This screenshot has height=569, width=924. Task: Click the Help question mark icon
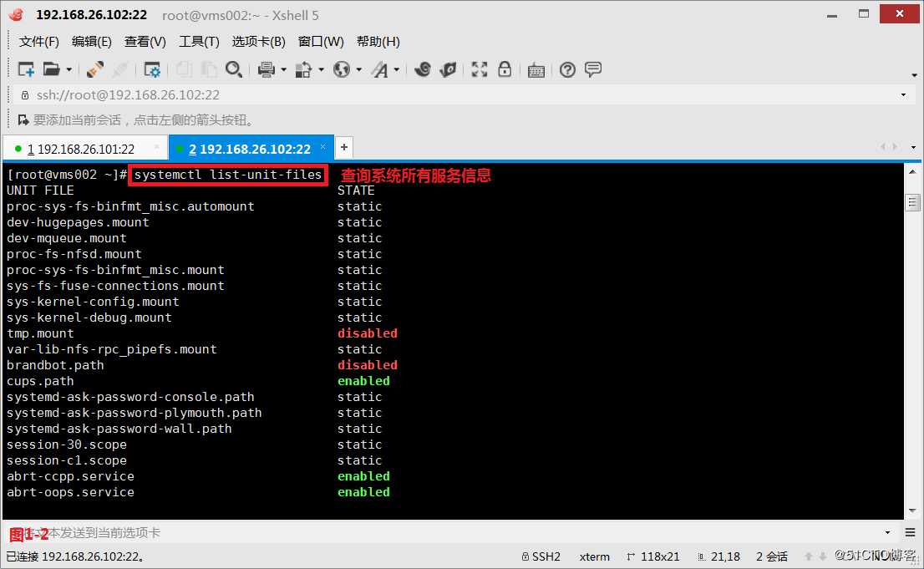[567, 70]
